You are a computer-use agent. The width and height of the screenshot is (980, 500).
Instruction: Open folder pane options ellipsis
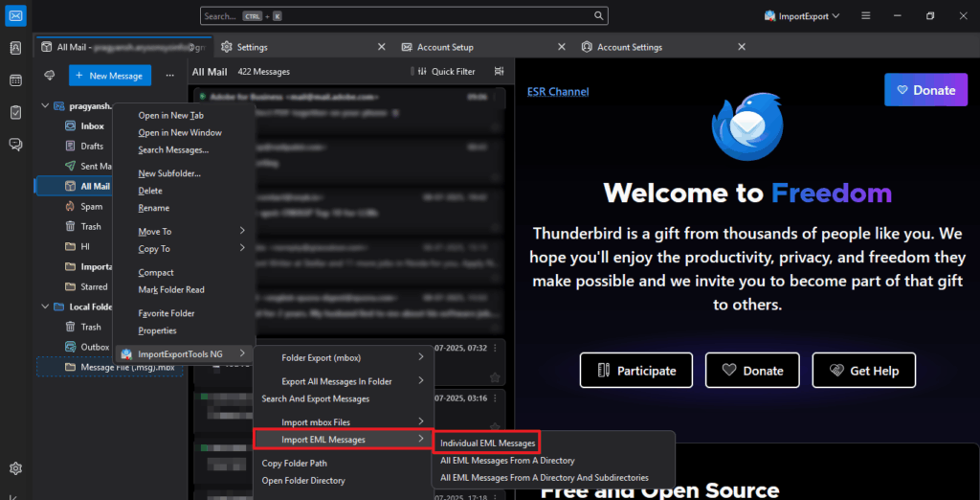pos(170,75)
